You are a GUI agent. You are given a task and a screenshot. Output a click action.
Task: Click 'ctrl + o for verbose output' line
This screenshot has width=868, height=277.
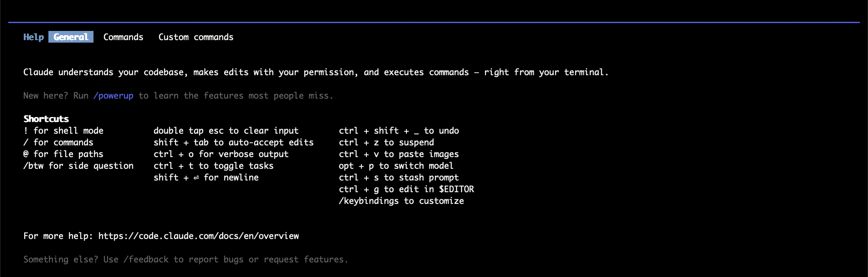click(x=221, y=154)
